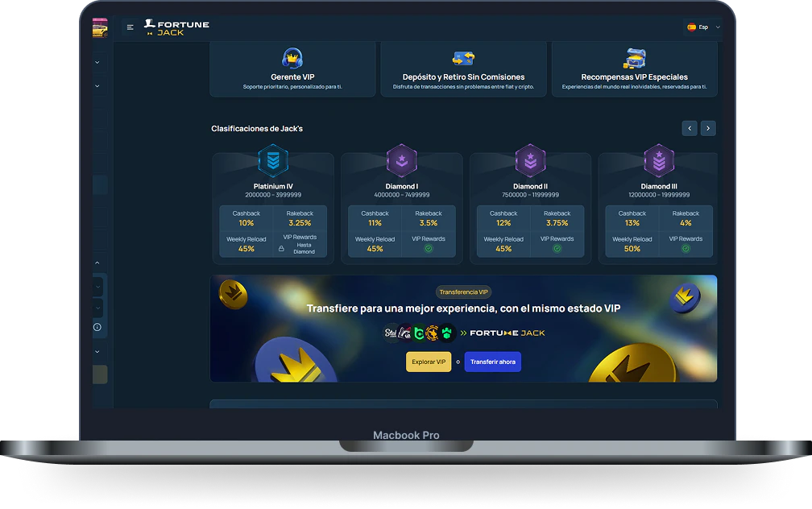The width and height of the screenshot is (812, 509).
Task: Select the Diamond I purple rank badge
Action: 402,160
